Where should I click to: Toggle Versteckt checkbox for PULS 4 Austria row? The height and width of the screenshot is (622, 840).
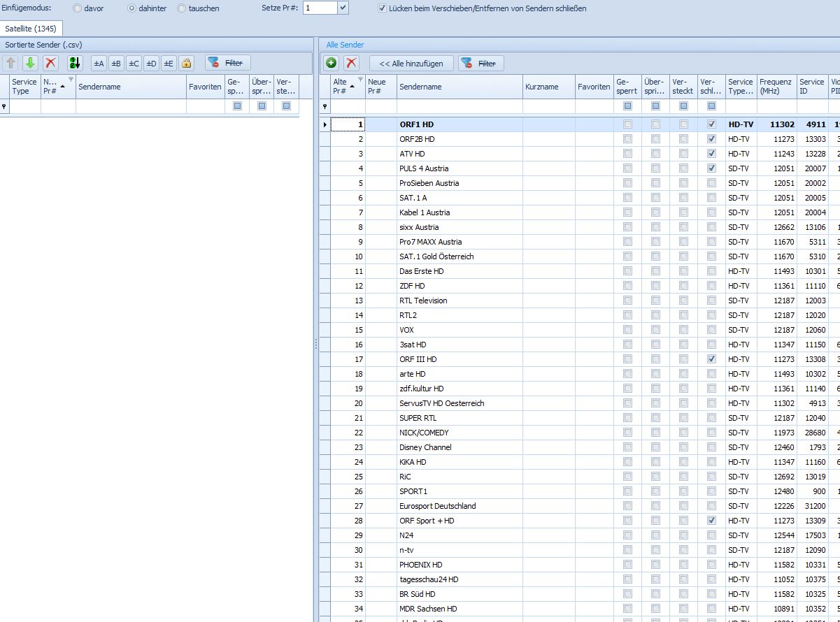683,168
